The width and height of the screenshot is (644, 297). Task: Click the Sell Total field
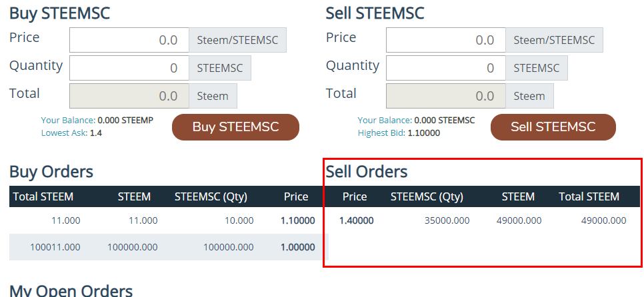coord(446,96)
